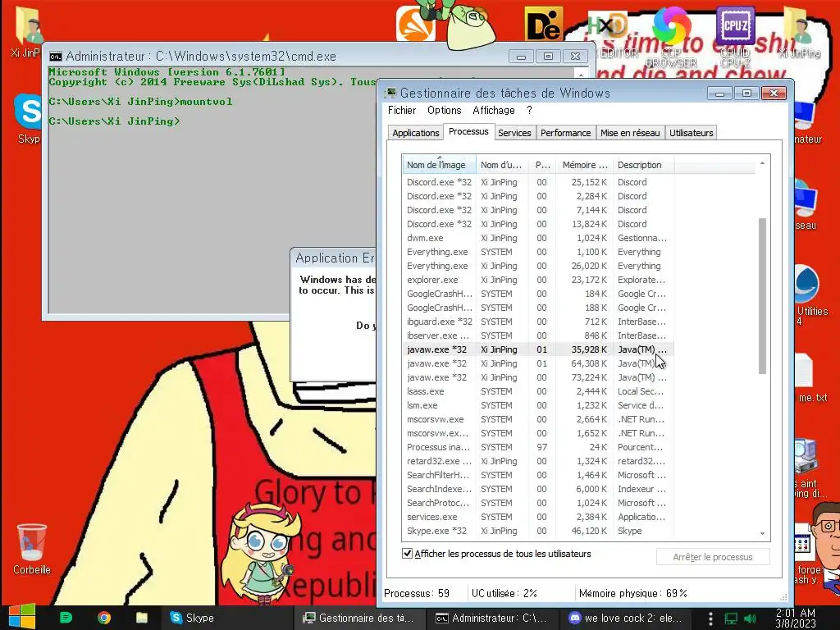Switch to the Services tab
Screen dimensions: 840x630
coord(514,133)
